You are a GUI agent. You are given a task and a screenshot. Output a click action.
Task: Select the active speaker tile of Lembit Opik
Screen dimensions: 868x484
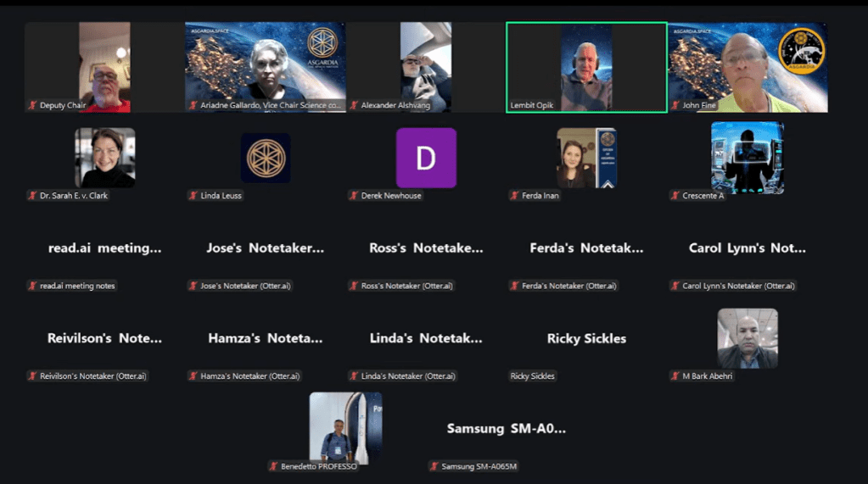pos(586,66)
